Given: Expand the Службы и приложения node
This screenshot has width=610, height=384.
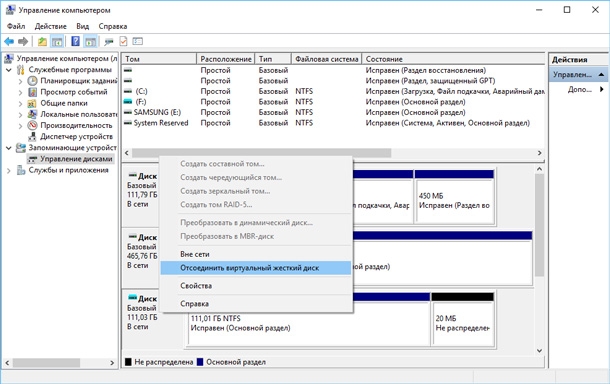Looking at the screenshot, I should [x=9, y=170].
